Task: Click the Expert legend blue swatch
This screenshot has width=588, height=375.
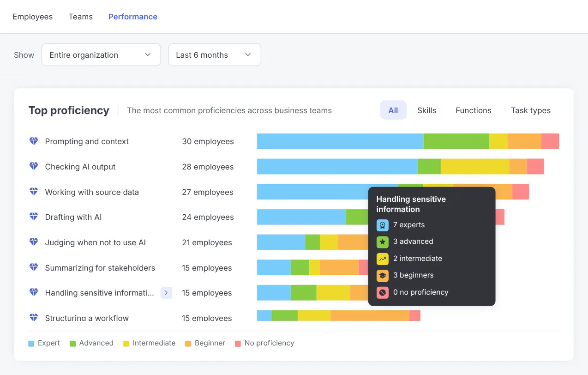Action: [31, 344]
